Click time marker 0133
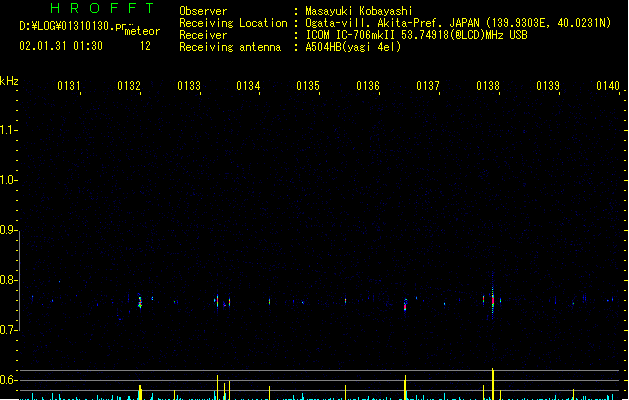629x400 pixels. (189, 86)
